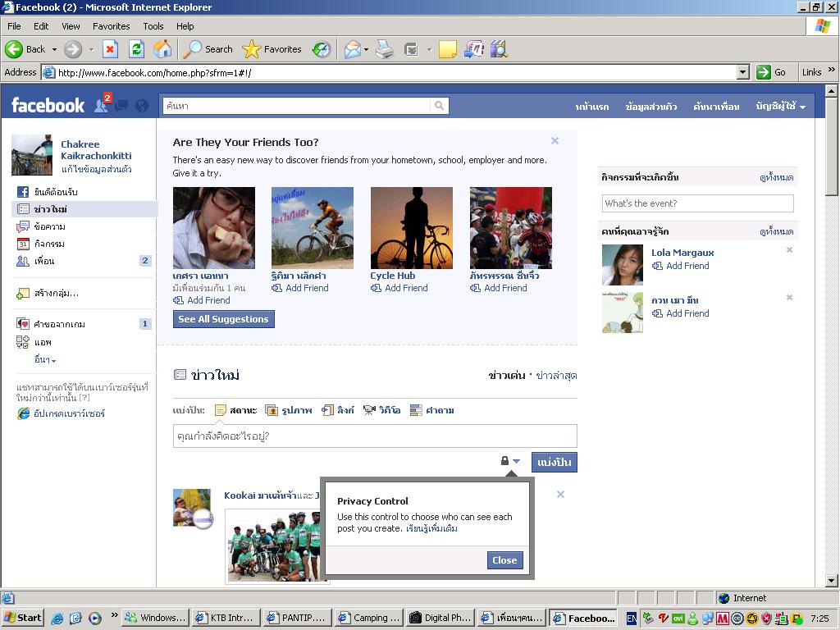Click the IE Home toolbar icon

(162, 49)
